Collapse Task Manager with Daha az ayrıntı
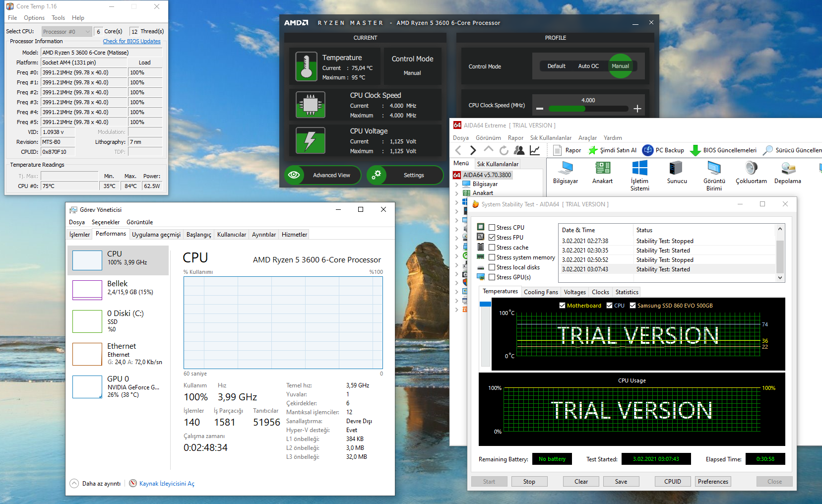The image size is (822, 504). coord(95,484)
